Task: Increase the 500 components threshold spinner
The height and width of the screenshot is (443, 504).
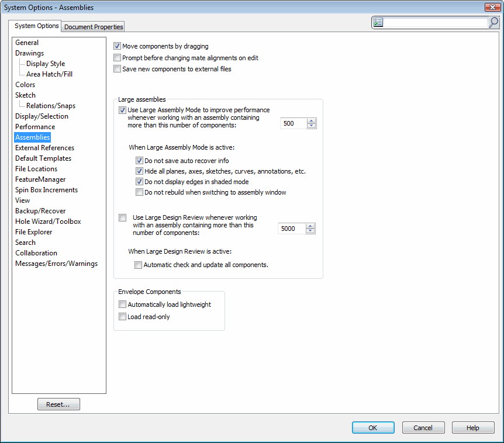Action: click(311, 121)
